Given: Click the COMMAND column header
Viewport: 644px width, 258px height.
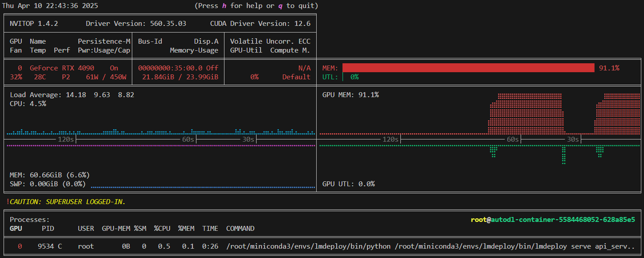Looking at the screenshot, I should tap(240, 228).
